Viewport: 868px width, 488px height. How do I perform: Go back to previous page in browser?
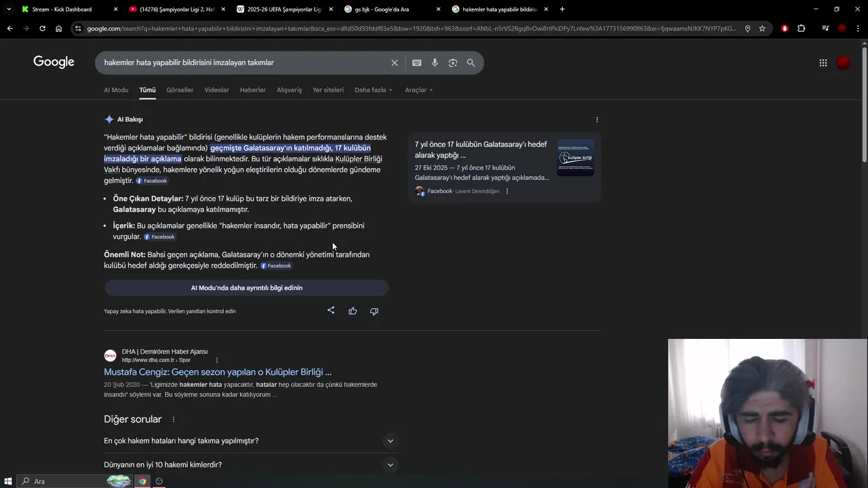click(9, 28)
